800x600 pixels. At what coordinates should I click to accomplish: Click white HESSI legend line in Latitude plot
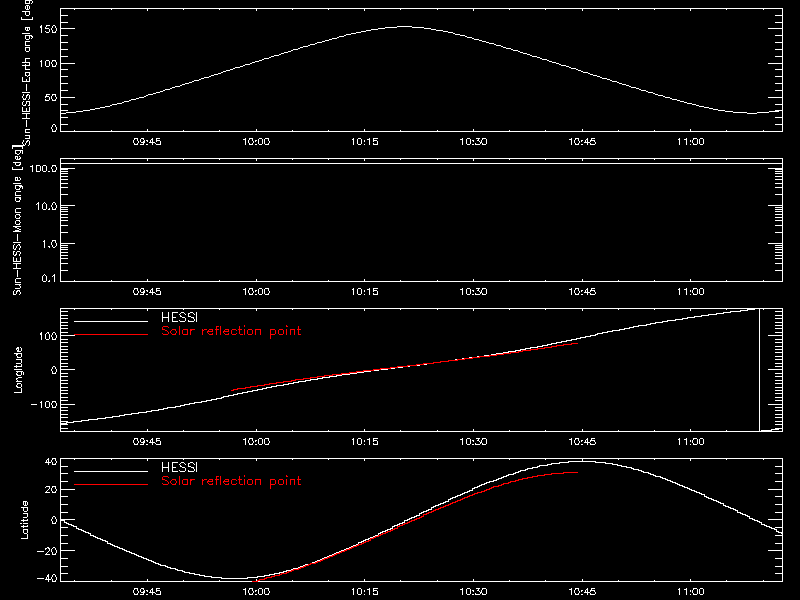tap(111, 471)
